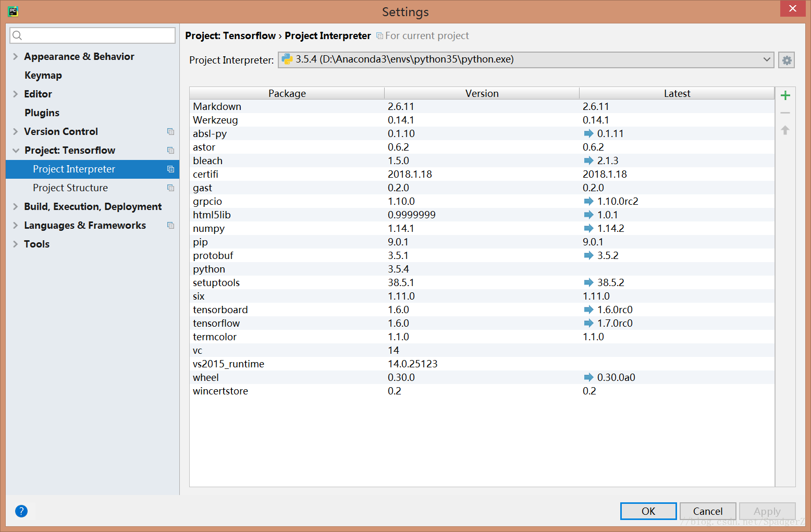The width and height of the screenshot is (811, 532).
Task: Click the Python icon in the interpreter field
Action: 287,59
